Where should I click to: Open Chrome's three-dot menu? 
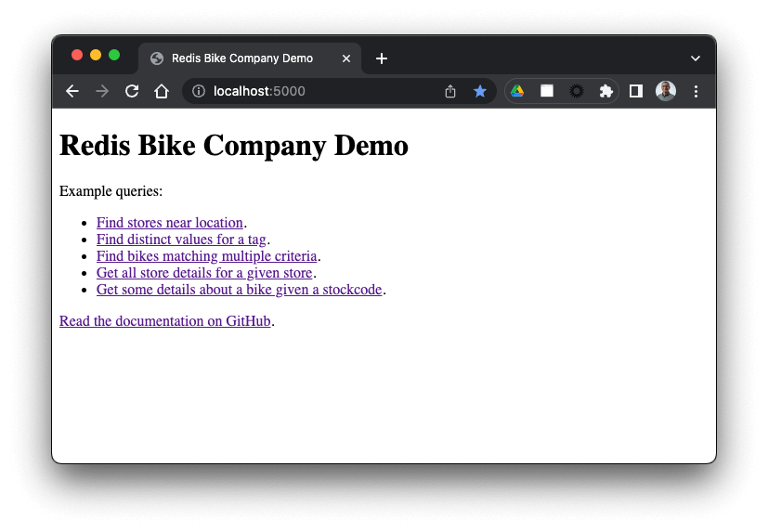point(696,91)
